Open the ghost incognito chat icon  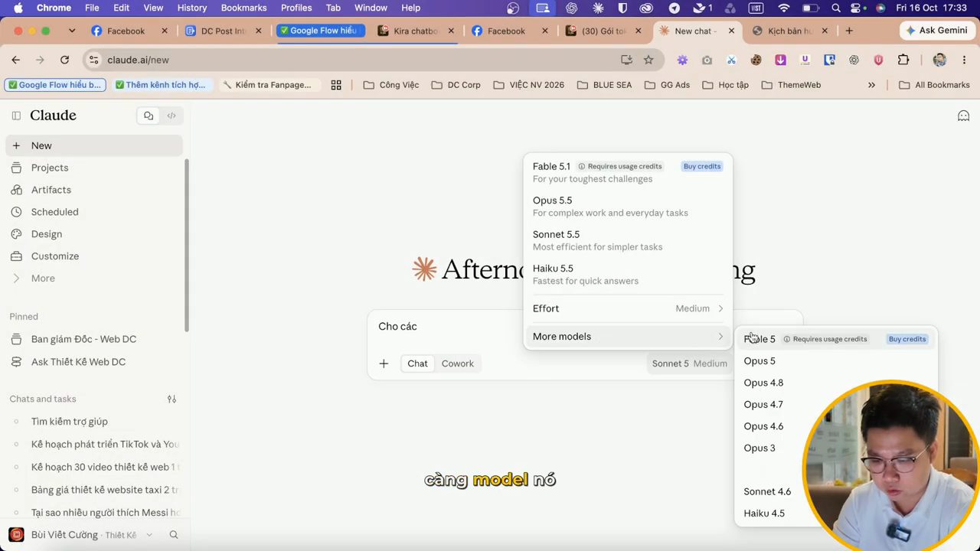click(x=964, y=116)
